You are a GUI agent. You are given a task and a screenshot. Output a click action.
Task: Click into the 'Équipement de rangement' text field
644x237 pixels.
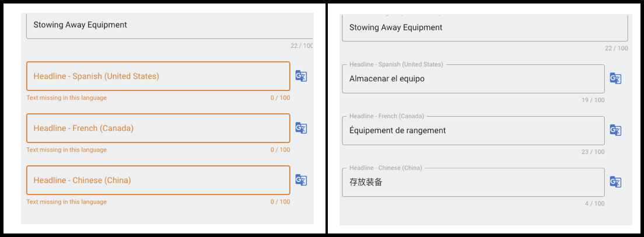tap(473, 131)
